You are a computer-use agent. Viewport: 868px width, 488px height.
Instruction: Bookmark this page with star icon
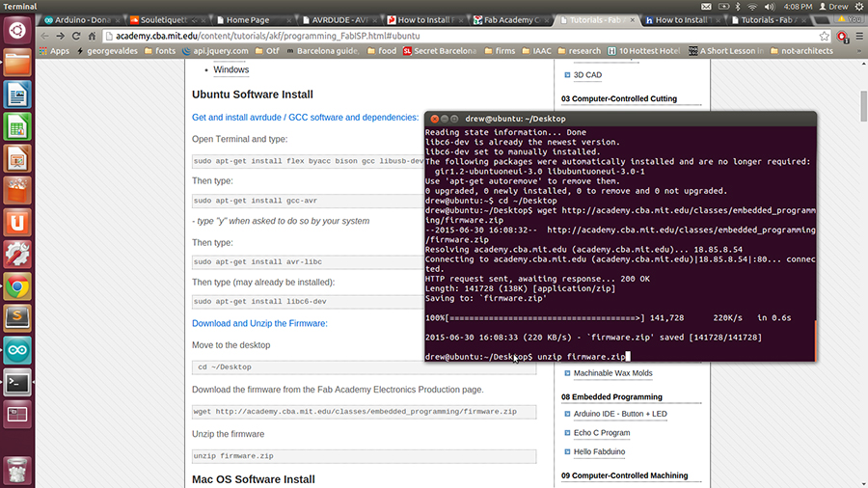point(825,36)
